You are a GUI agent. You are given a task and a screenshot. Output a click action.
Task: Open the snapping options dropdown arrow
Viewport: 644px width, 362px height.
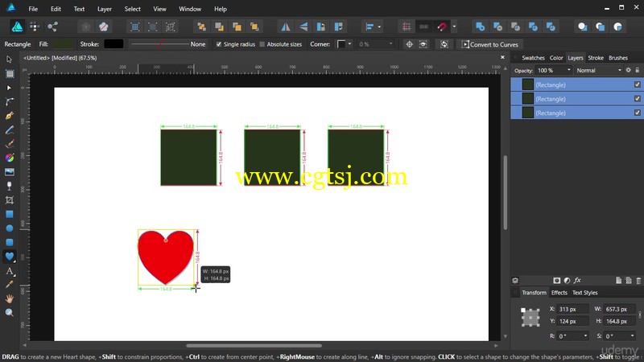point(454,27)
